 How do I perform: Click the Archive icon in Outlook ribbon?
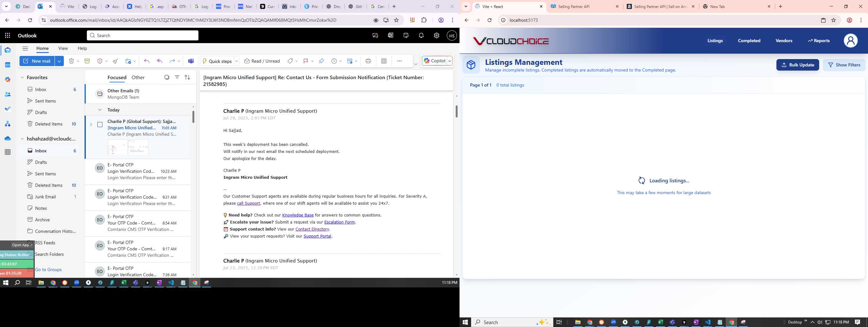tap(87, 61)
